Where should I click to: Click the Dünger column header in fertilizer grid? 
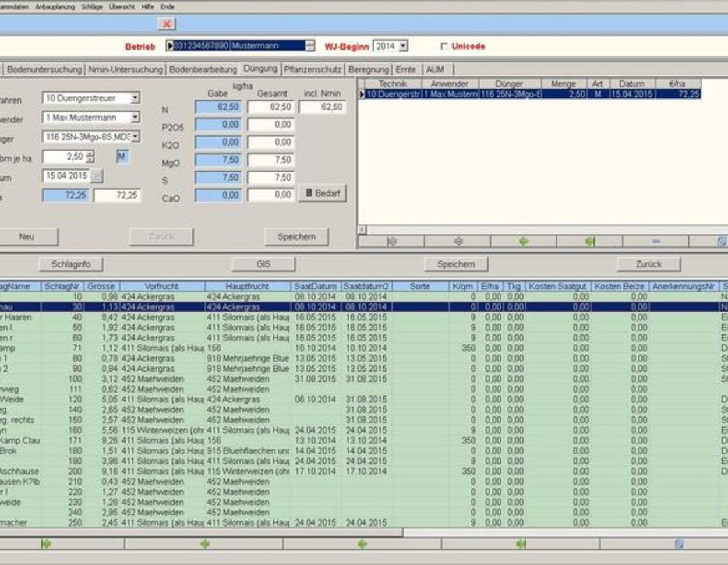(x=510, y=84)
